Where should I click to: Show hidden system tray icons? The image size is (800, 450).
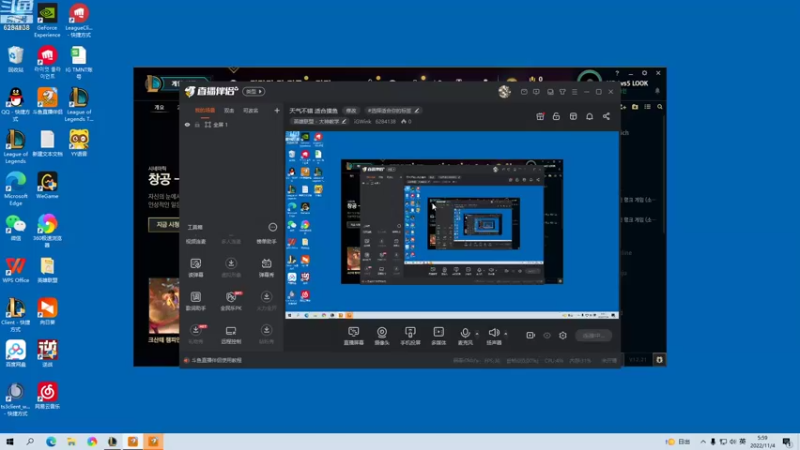(x=703, y=441)
